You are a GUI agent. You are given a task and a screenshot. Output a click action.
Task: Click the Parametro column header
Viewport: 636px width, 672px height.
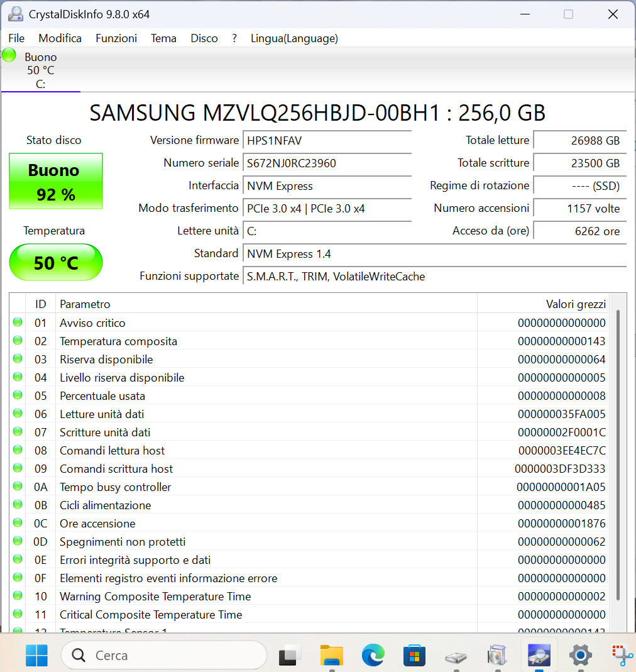(x=266, y=304)
